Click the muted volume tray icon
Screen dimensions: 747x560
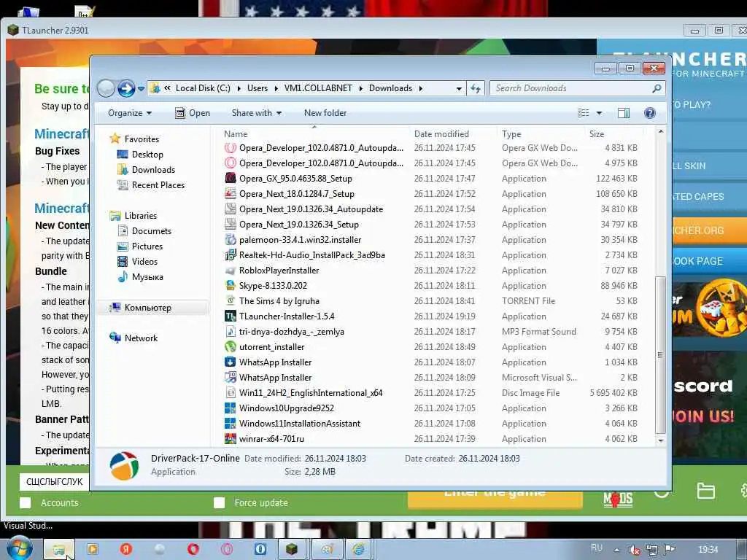pyautogui.click(x=634, y=550)
